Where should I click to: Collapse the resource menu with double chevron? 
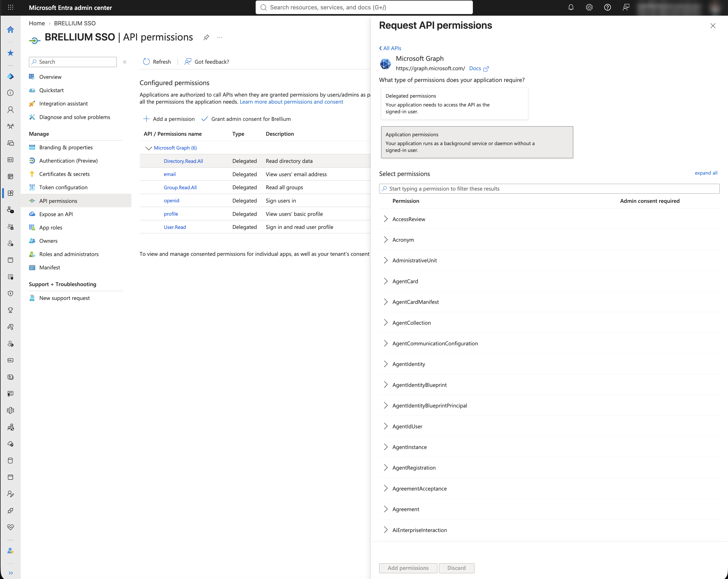[x=125, y=62]
